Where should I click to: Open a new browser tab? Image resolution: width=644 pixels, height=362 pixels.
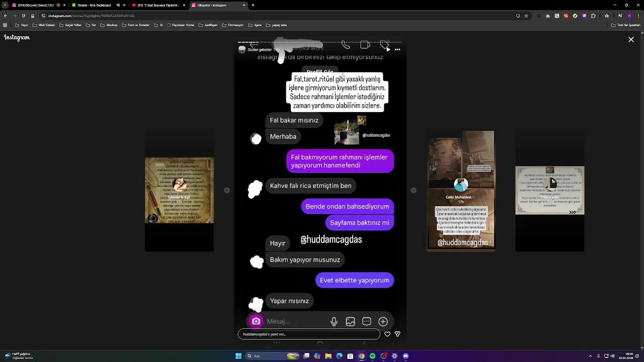tap(253, 5)
